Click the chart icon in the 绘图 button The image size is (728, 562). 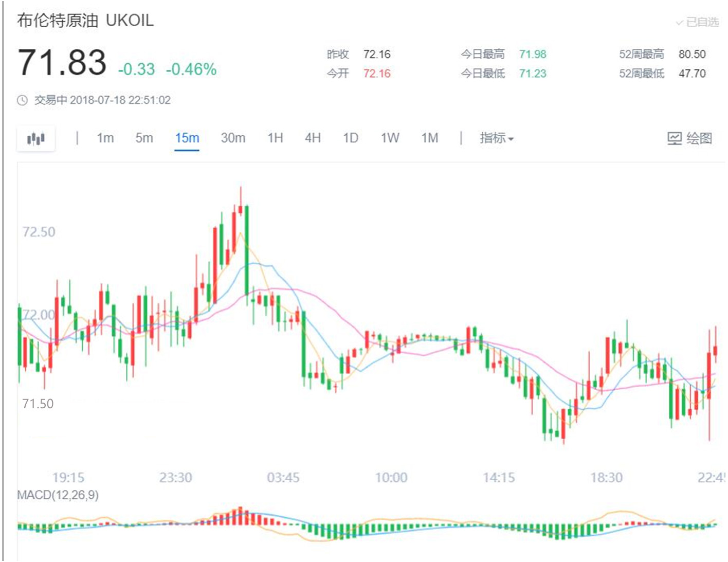(675, 138)
